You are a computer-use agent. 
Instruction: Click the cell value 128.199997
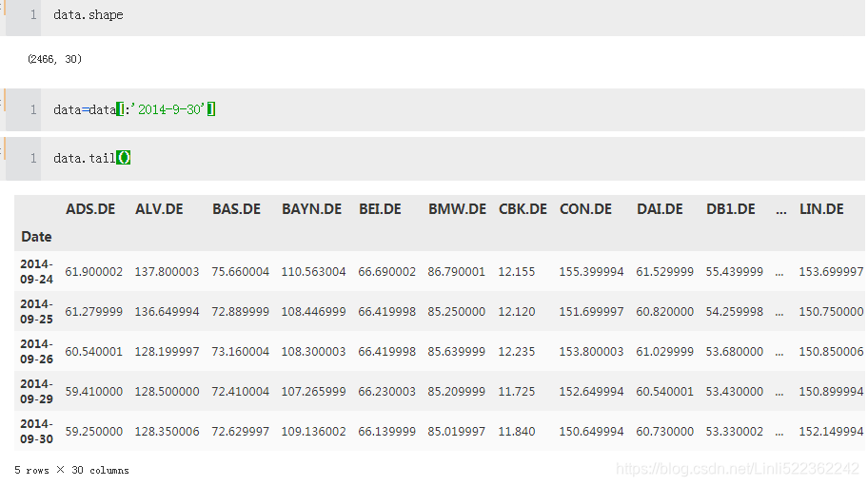click(x=167, y=351)
